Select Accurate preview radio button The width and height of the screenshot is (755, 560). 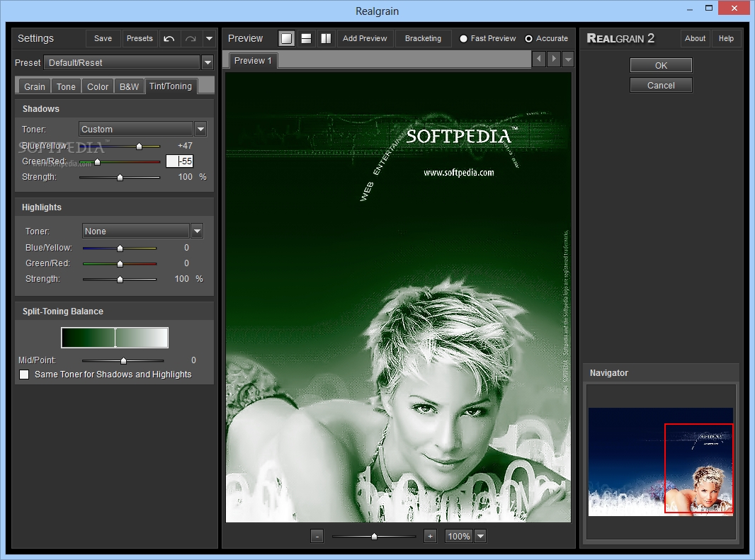tap(528, 38)
